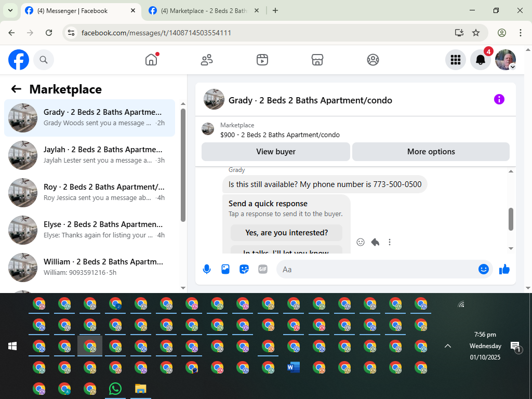This screenshot has width=532, height=399.
Task: Attach a photo with the image icon
Action: tap(225, 270)
